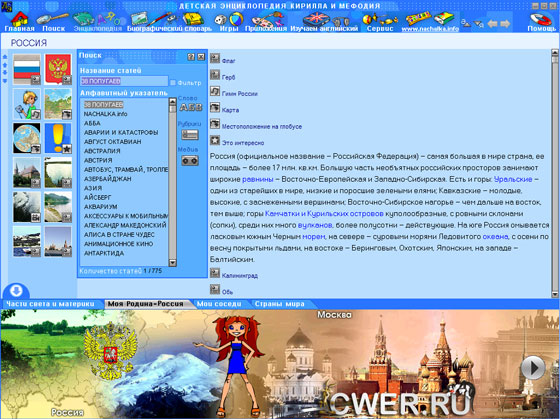Click the exclamation mark thumbnail
This screenshot has width=560, height=419.
(58, 138)
